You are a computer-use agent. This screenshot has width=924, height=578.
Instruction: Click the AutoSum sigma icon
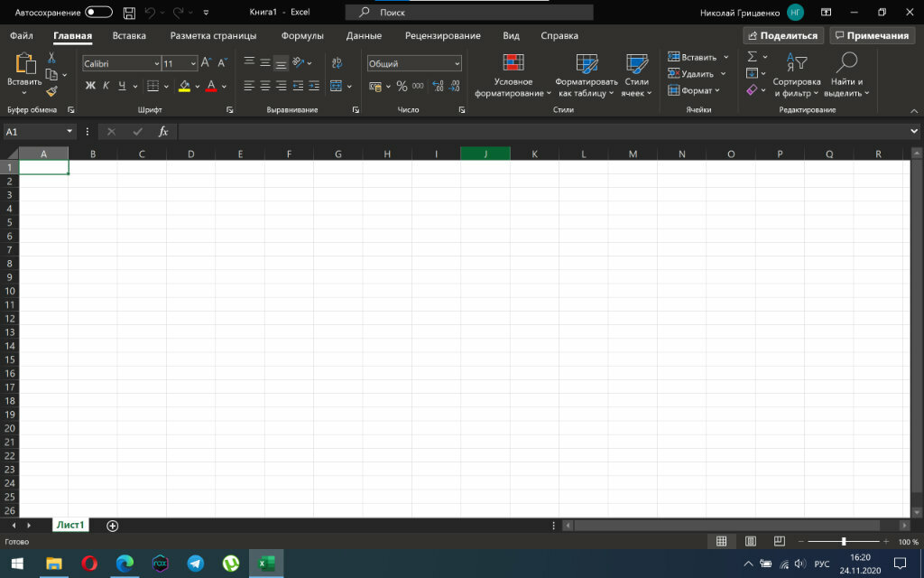[x=752, y=57]
